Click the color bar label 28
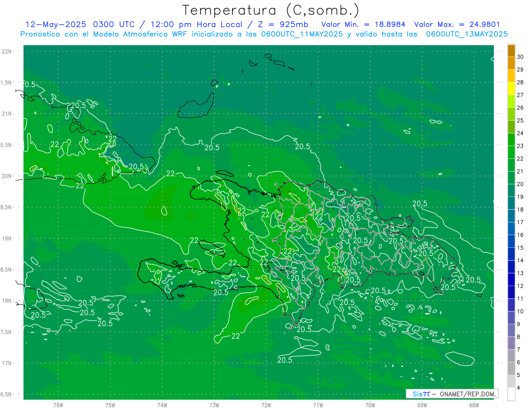 pos(520,82)
